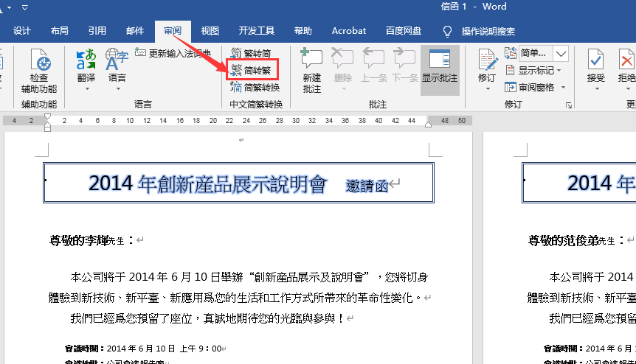Open the Acrobat tab
Viewport: 636px width, 364px height.
pos(349,31)
